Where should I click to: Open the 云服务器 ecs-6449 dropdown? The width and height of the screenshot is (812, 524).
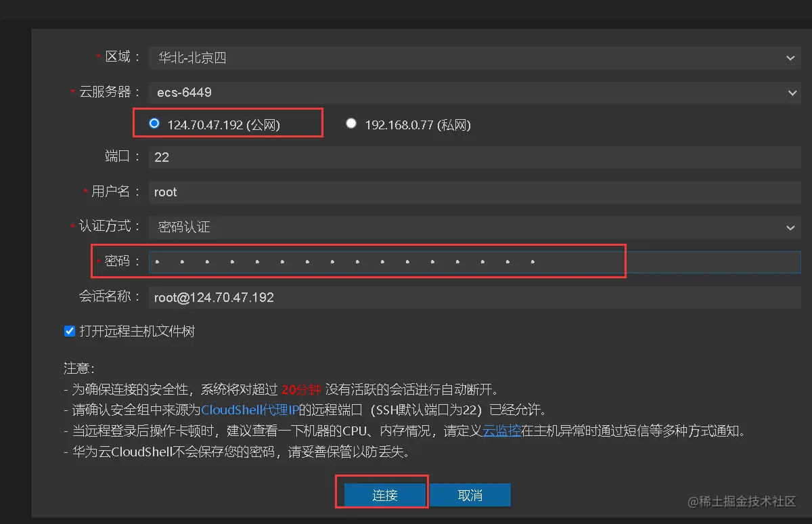point(475,92)
